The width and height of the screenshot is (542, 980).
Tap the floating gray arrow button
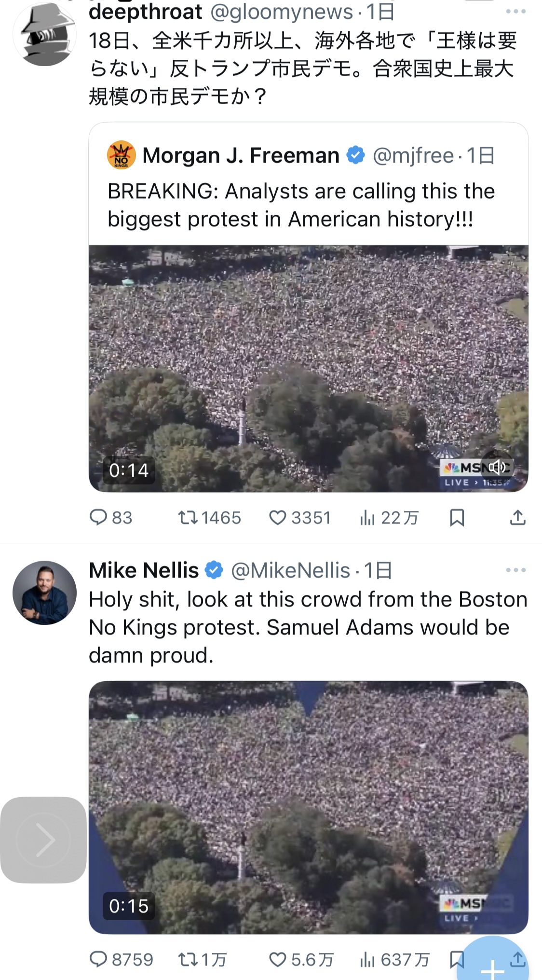(x=44, y=840)
